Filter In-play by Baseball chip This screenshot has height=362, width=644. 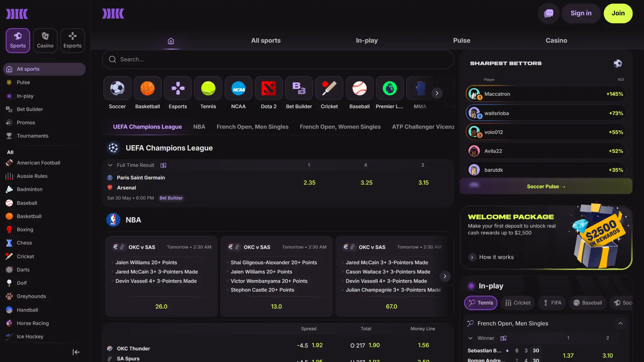point(587,303)
